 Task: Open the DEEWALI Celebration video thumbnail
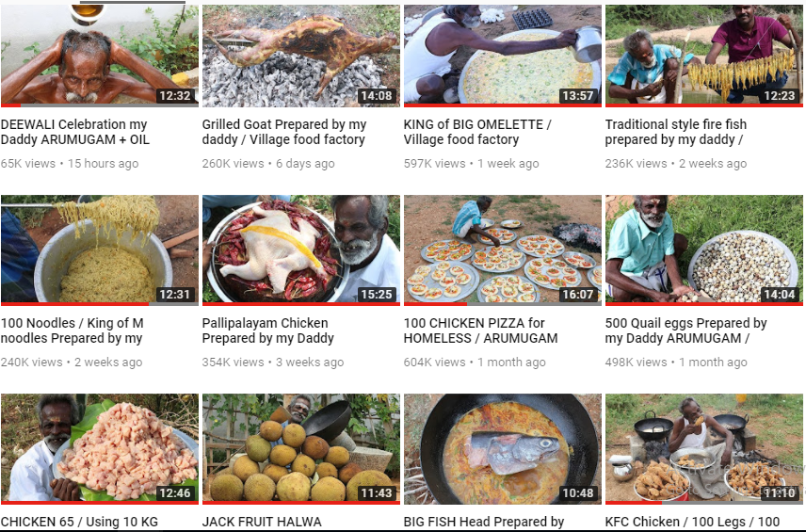coord(99,56)
